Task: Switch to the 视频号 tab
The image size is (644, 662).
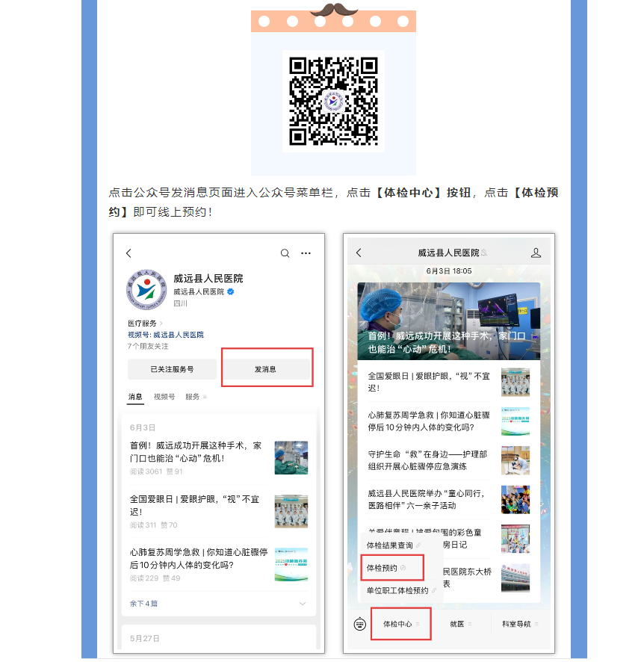Action: click(x=164, y=397)
